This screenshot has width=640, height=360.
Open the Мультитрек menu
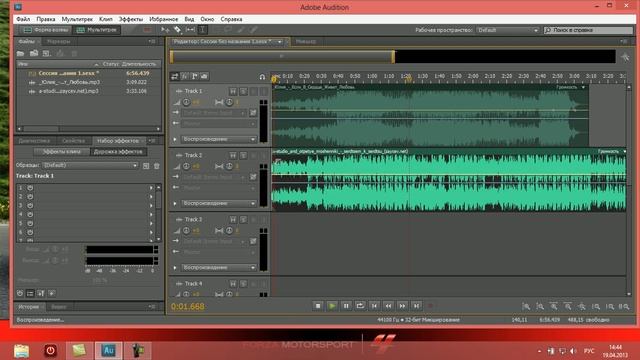coord(77,19)
